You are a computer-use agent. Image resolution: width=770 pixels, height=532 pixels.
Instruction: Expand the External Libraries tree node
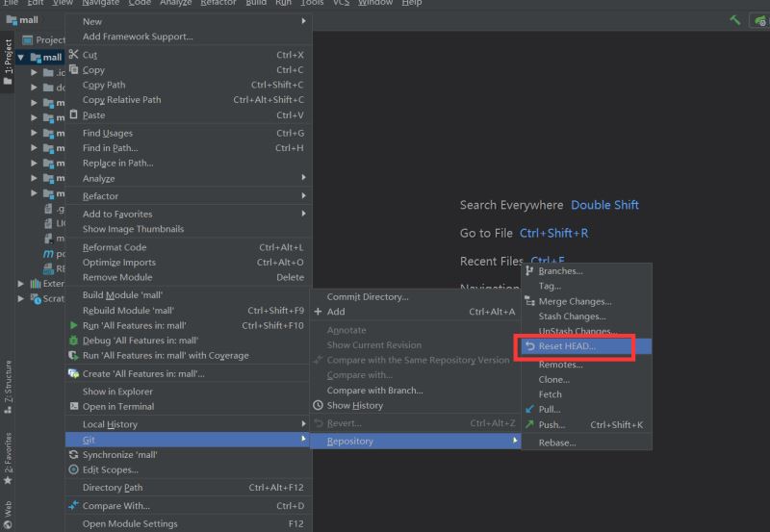tap(21, 284)
